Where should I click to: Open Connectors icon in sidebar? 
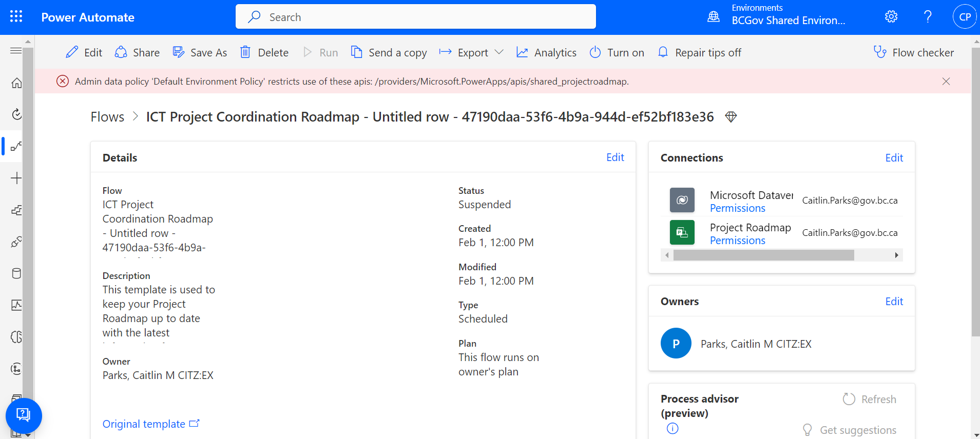pos(16,242)
